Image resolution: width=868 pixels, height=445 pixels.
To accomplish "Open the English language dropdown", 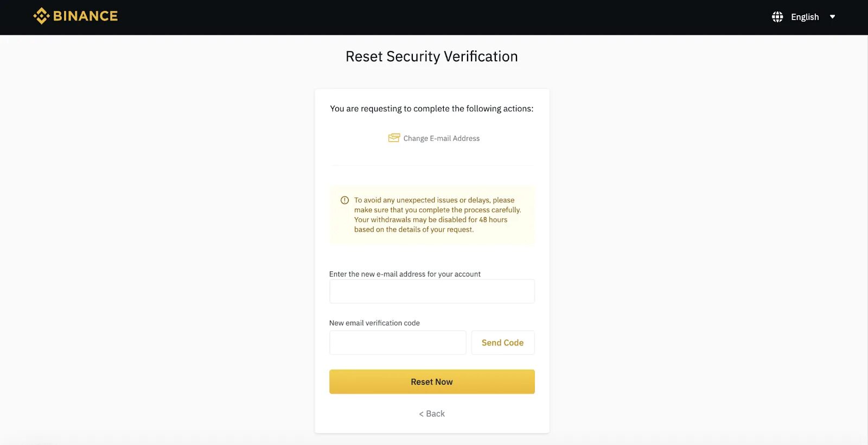I will [805, 17].
